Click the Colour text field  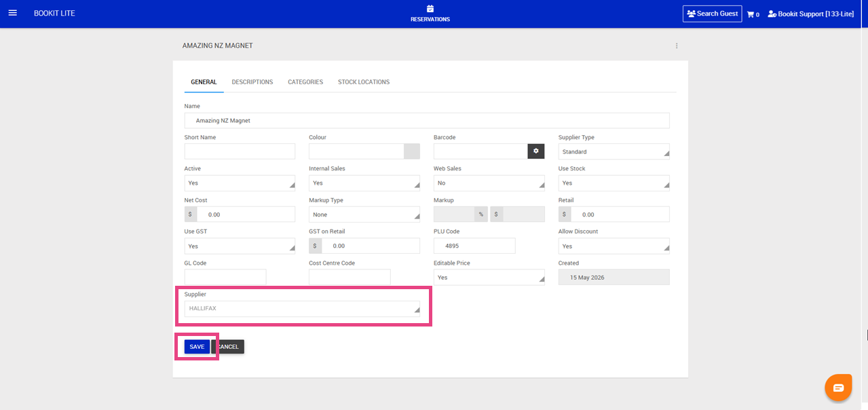[x=356, y=151]
